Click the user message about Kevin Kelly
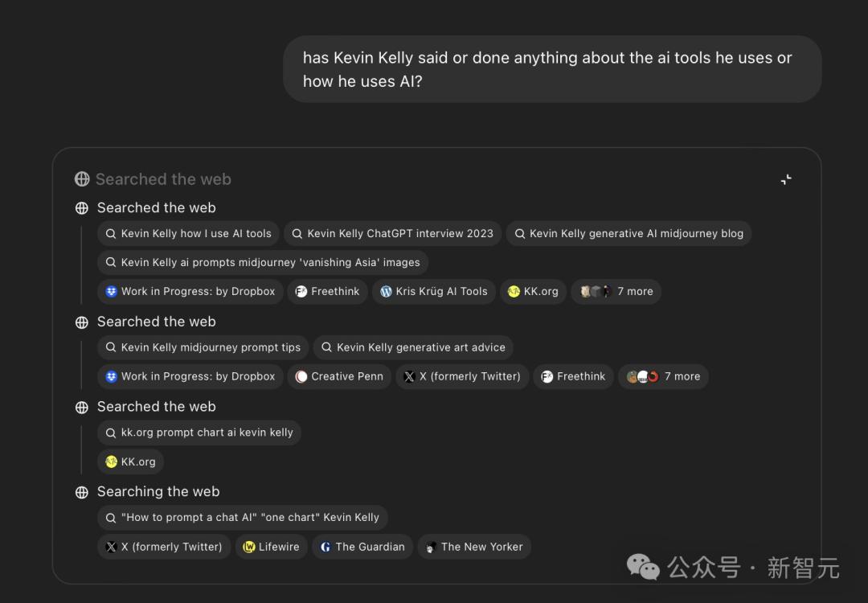868x603 pixels. point(552,69)
